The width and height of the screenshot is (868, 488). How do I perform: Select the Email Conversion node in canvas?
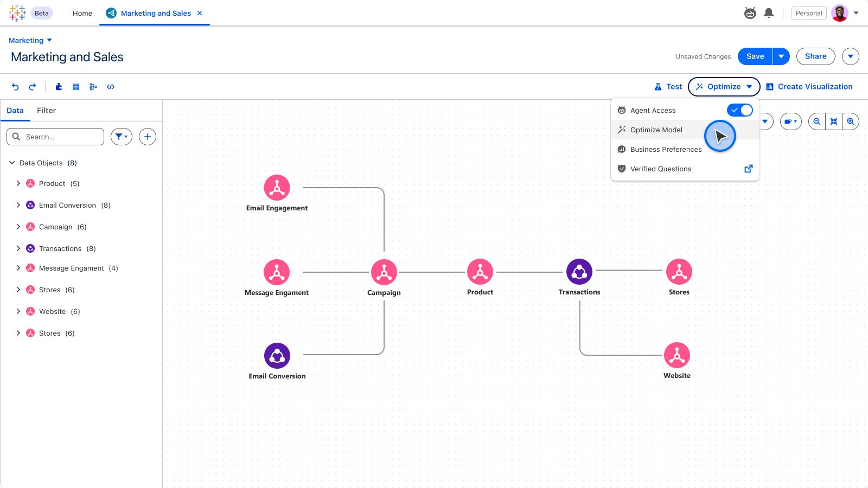(277, 356)
